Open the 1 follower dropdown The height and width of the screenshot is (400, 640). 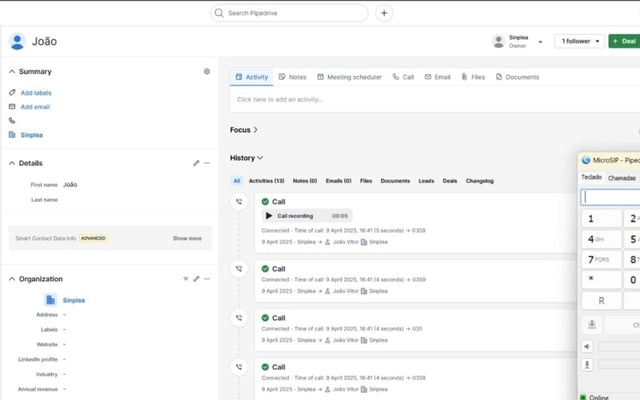pyautogui.click(x=580, y=41)
